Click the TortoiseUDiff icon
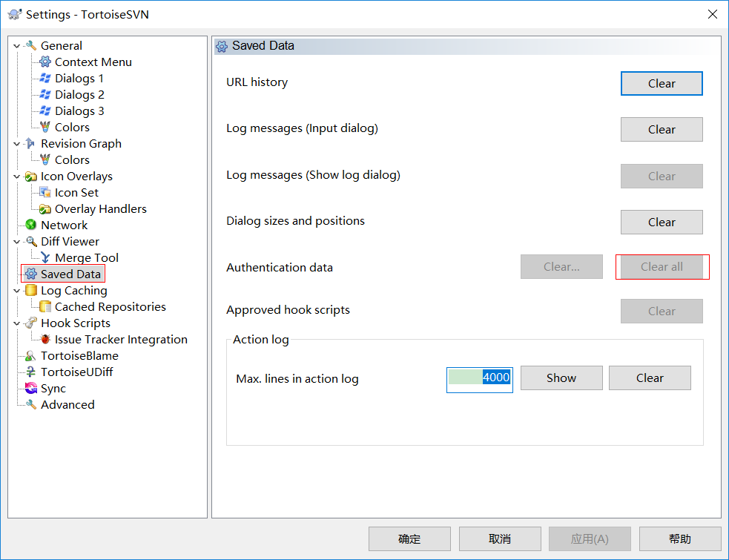Screen dimensions: 729x560 click(x=31, y=372)
